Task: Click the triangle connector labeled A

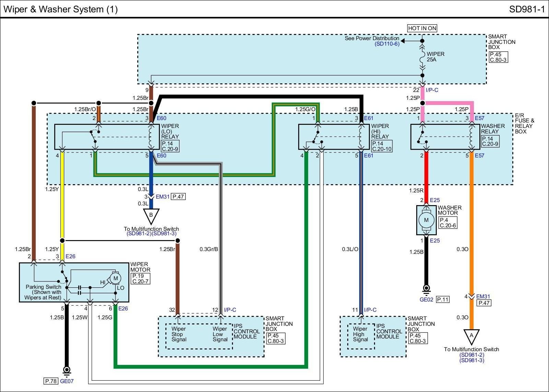Action: coord(471,336)
